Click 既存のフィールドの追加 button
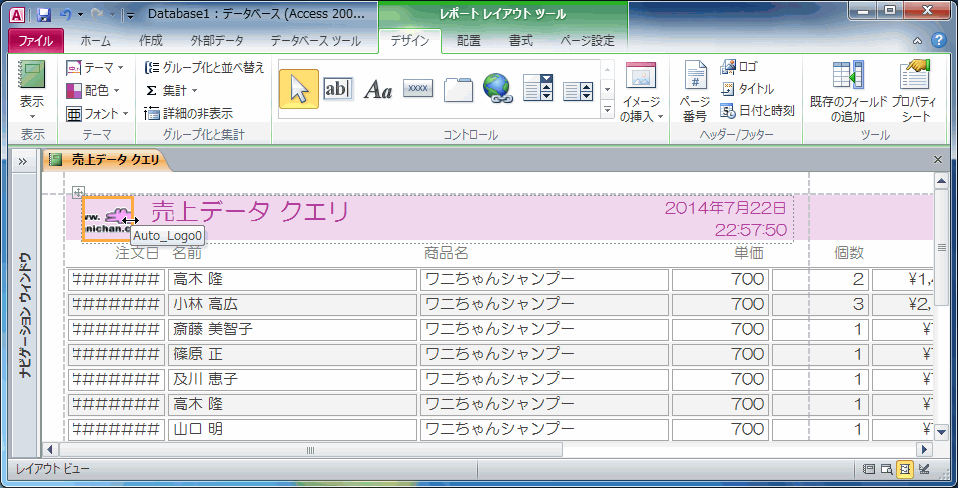The width and height of the screenshot is (958, 488). coord(848,92)
